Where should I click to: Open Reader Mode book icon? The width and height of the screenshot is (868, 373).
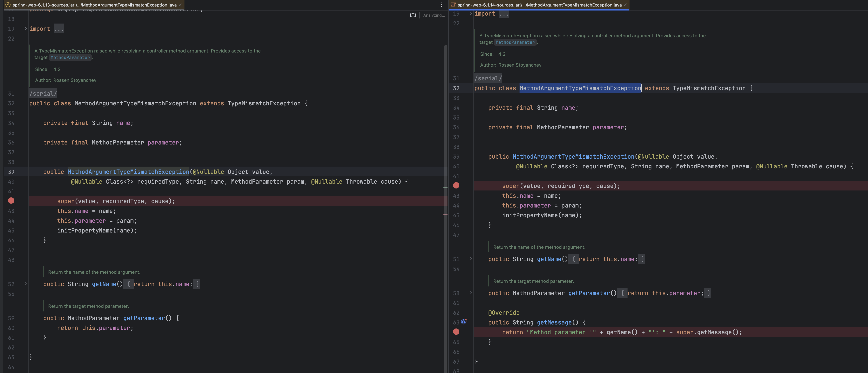(413, 15)
